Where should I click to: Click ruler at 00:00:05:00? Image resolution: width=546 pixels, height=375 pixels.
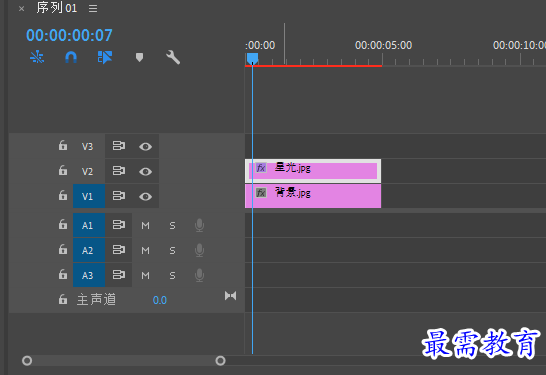tap(383, 45)
